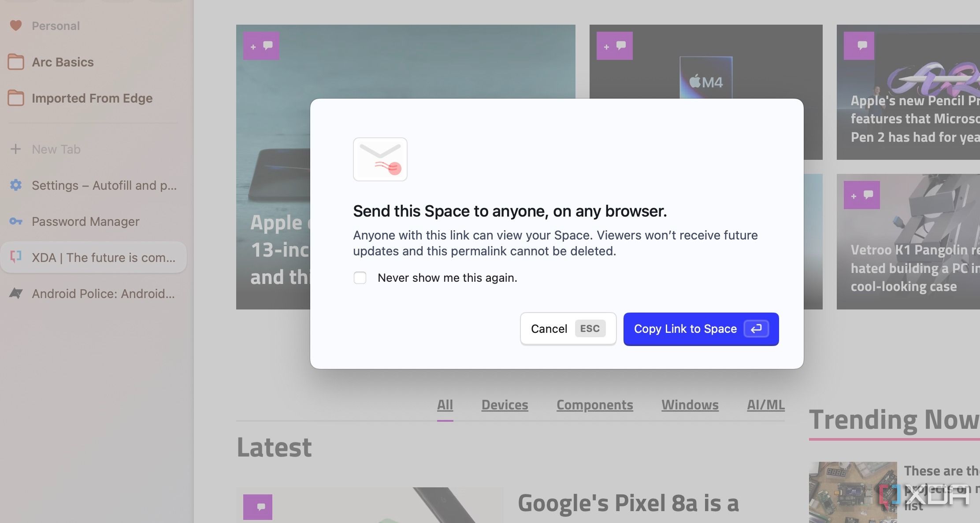
Task: Click the Settings gear icon in sidebar
Action: [x=17, y=186]
